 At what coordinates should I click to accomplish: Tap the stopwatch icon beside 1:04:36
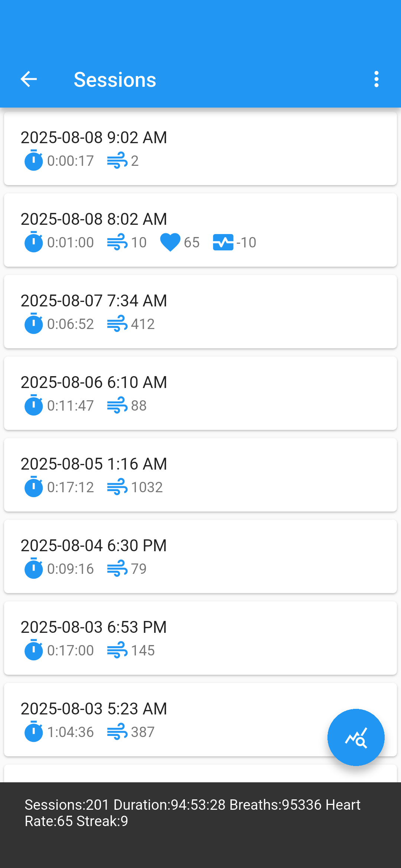[33, 732]
